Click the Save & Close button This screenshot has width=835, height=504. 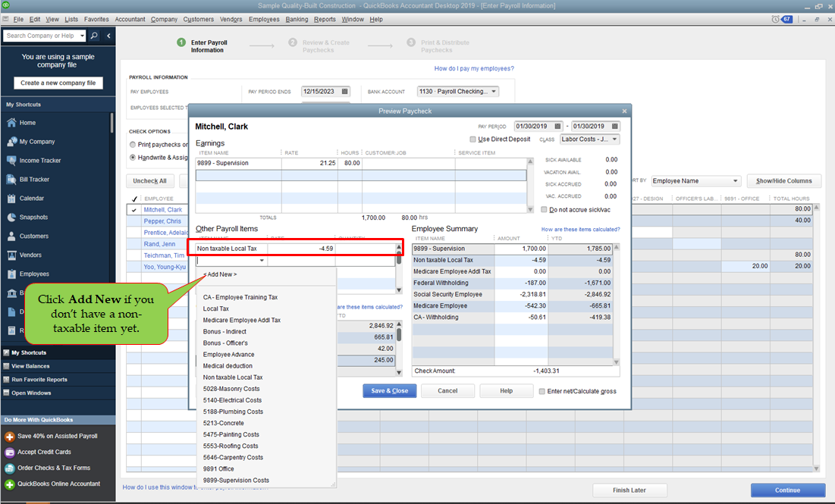click(x=390, y=390)
